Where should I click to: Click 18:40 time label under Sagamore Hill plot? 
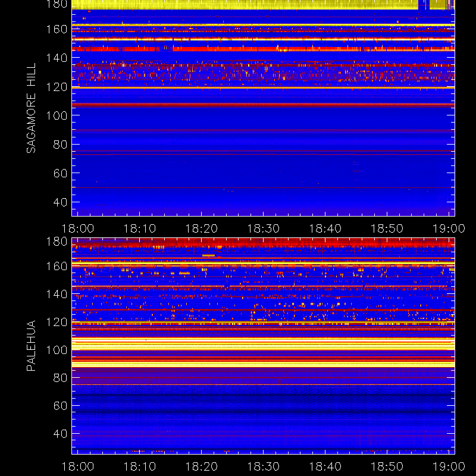click(x=325, y=228)
